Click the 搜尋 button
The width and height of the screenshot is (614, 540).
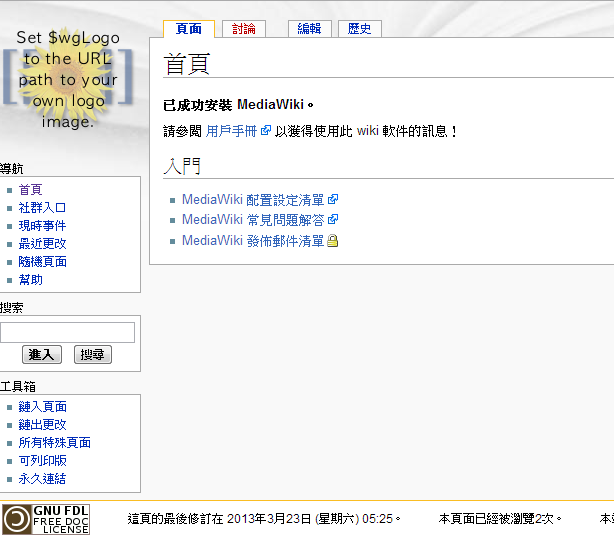pyautogui.click(x=93, y=354)
